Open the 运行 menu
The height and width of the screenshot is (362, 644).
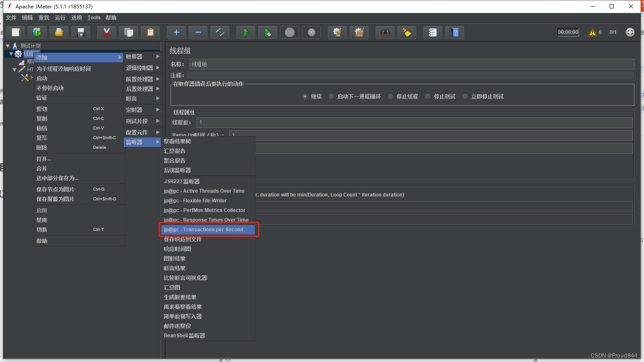(60, 18)
